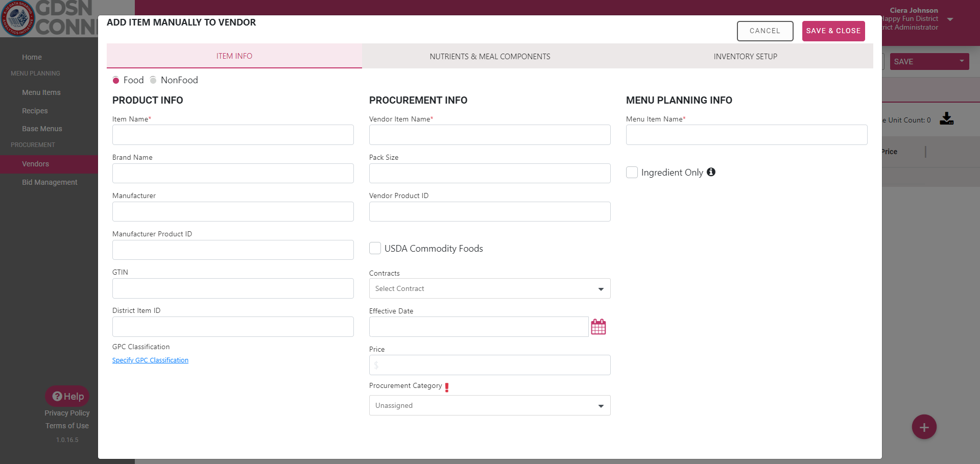
Task: Focus the Vendor Item Name field
Action: click(490, 135)
